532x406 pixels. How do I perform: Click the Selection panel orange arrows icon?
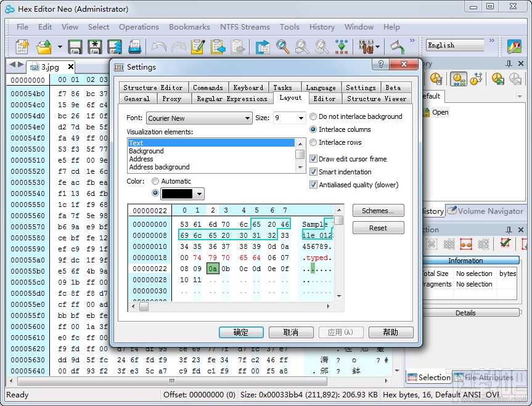point(466,244)
